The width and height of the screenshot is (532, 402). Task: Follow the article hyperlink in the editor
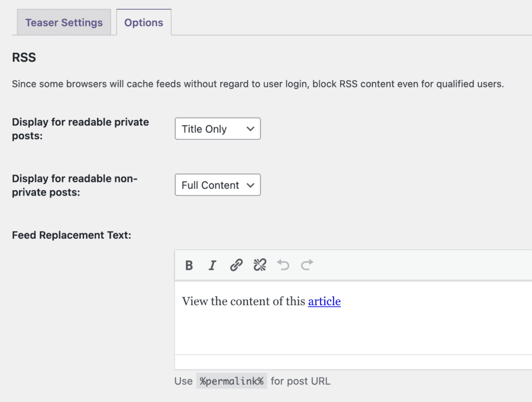point(324,301)
